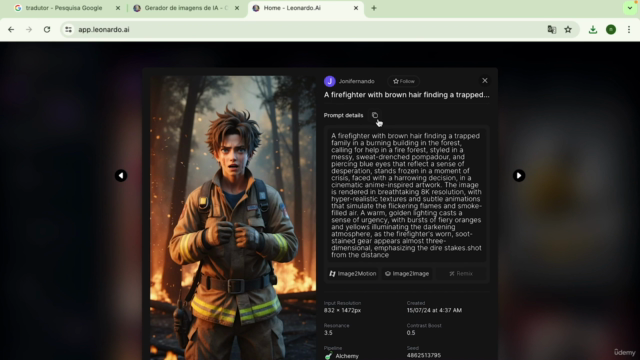640x360 pixels.
Task: Go to previous image with left arrow
Action: coord(121,176)
